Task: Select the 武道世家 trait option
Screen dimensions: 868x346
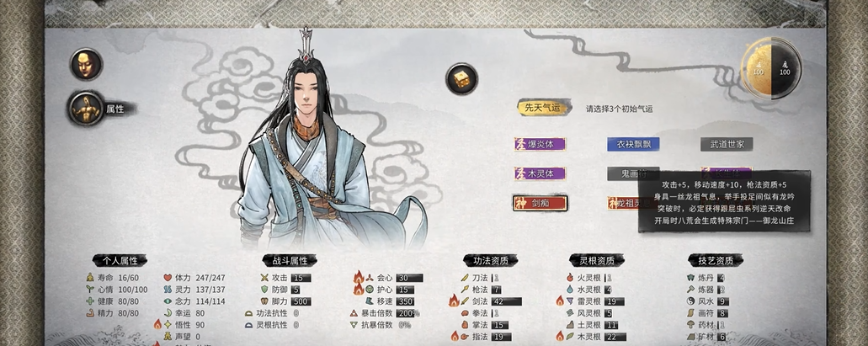Action: [x=727, y=145]
